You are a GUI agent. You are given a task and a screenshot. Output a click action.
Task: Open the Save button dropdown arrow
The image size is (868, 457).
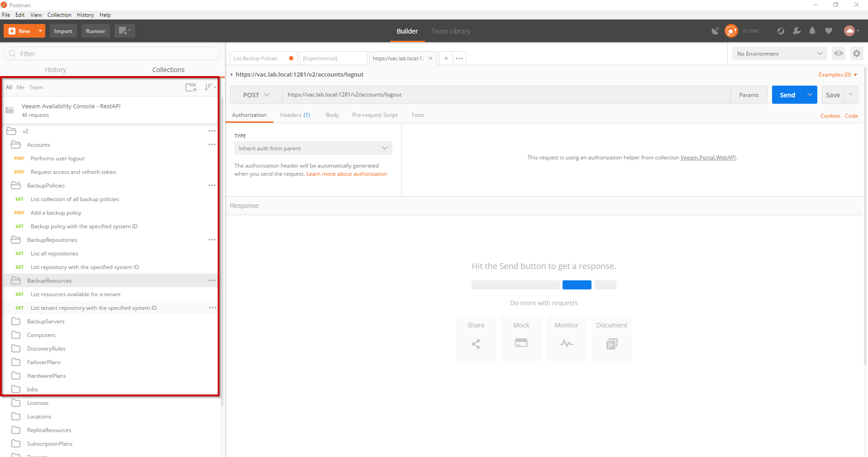[851, 95]
